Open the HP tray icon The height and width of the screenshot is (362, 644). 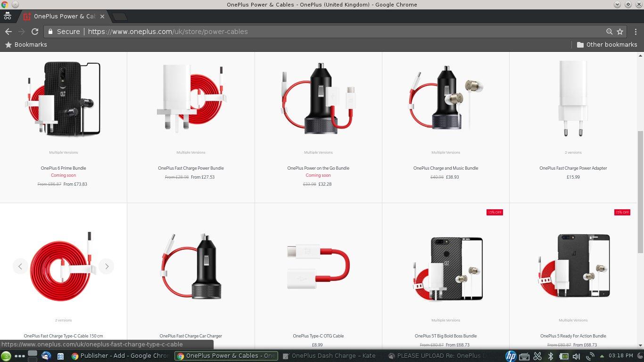[511, 356]
